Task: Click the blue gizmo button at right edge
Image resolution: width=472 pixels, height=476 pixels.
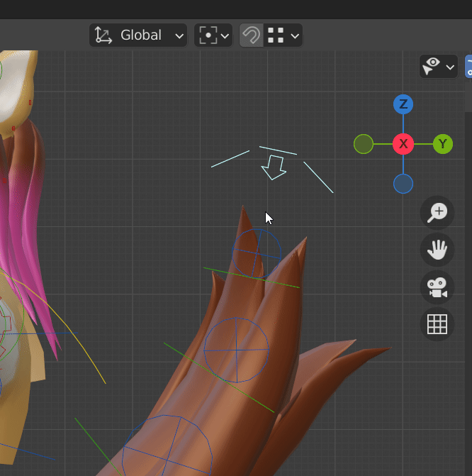Action: [x=468, y=66]
